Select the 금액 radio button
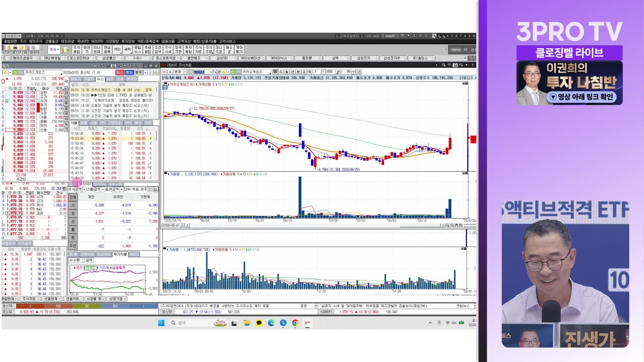This screenshot has width=644, height=362. coord(87,260)
